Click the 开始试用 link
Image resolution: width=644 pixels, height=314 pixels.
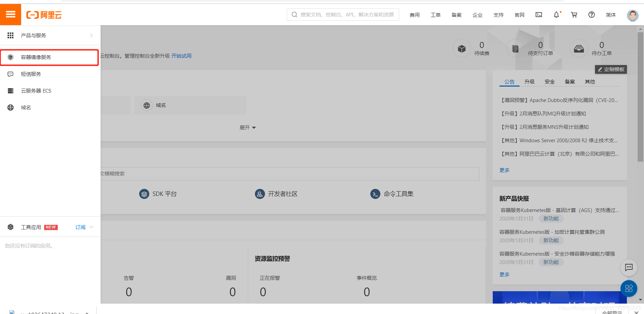(181, 56)
